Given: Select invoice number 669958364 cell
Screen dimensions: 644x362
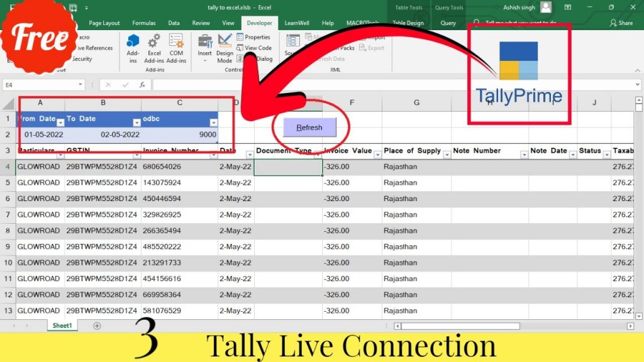Looking at the screenshot, I should coord(179,295).
